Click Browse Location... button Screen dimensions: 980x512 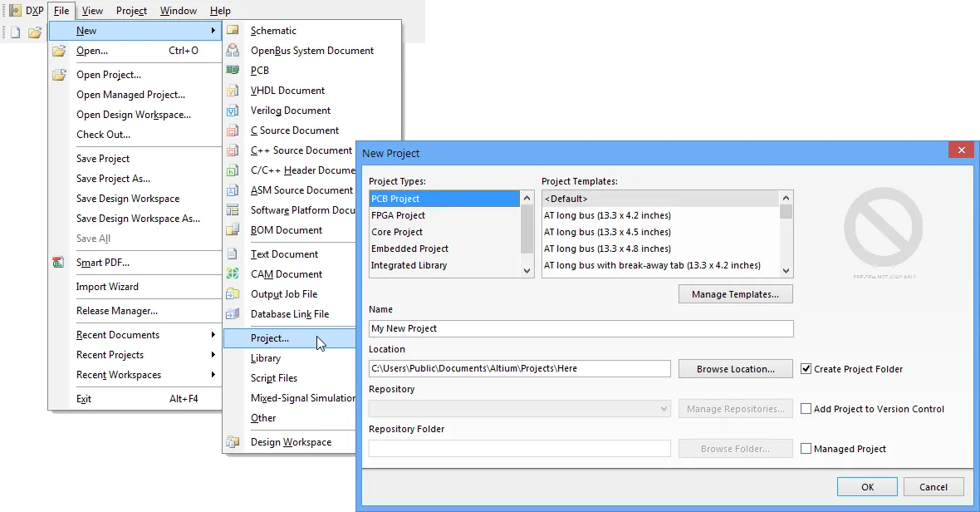(736, 369)
